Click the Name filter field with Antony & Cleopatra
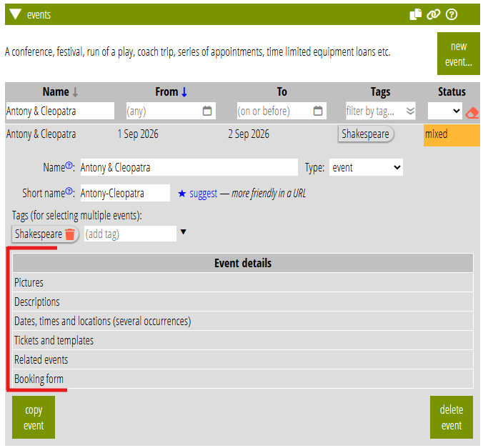The height and width of the screenshot is (448, 483). click(60, 111)
